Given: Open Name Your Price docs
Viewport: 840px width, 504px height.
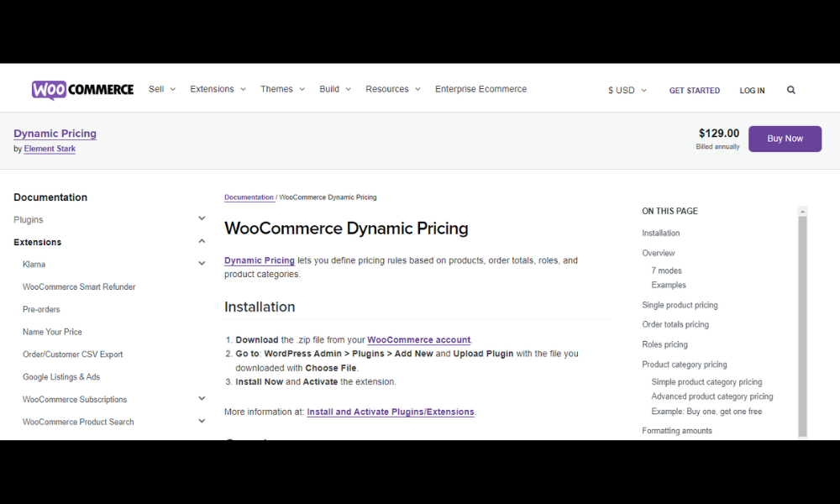Looking at the screenshot, I should [x=52, y=332].
